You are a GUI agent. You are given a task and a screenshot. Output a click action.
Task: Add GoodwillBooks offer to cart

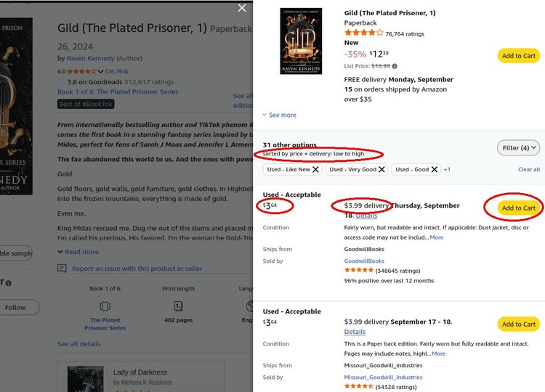coord(518,208)
